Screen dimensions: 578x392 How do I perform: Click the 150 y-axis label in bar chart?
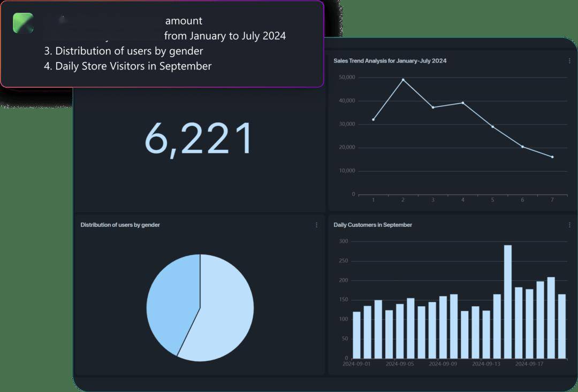click(344, 300)
